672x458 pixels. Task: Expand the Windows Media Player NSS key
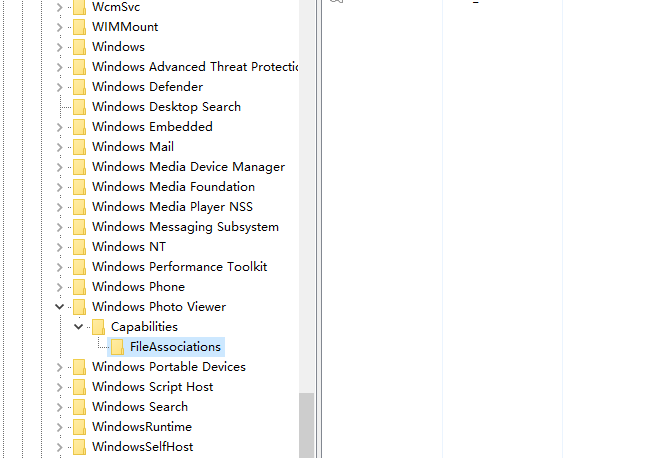point(60,207)
